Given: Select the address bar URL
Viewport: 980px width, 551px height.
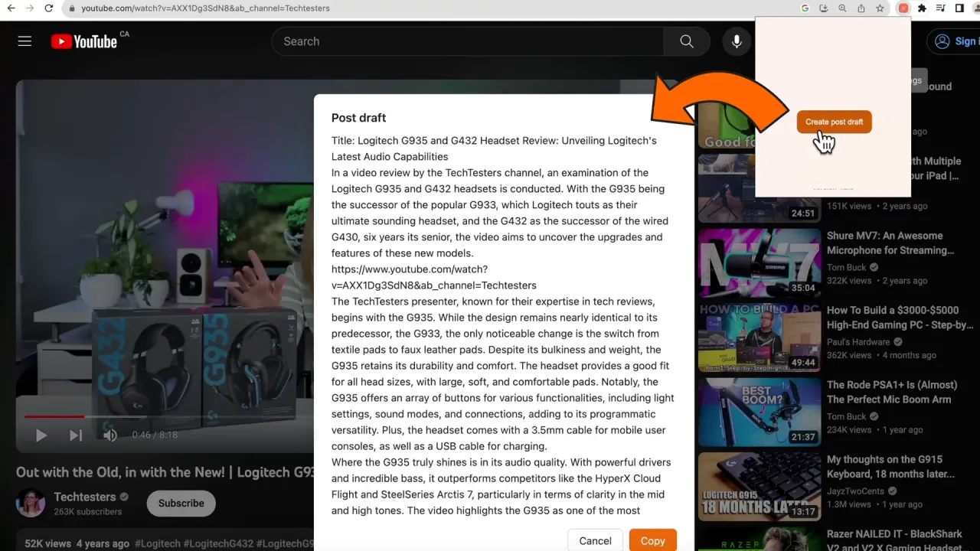Looking at the screenshot, I should (205, 8).
